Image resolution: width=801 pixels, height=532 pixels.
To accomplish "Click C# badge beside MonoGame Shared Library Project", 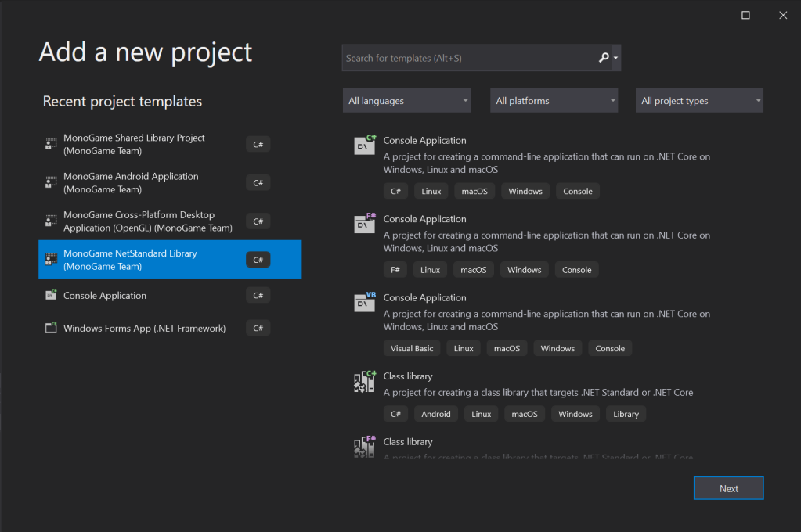I will tap(258, 145).
